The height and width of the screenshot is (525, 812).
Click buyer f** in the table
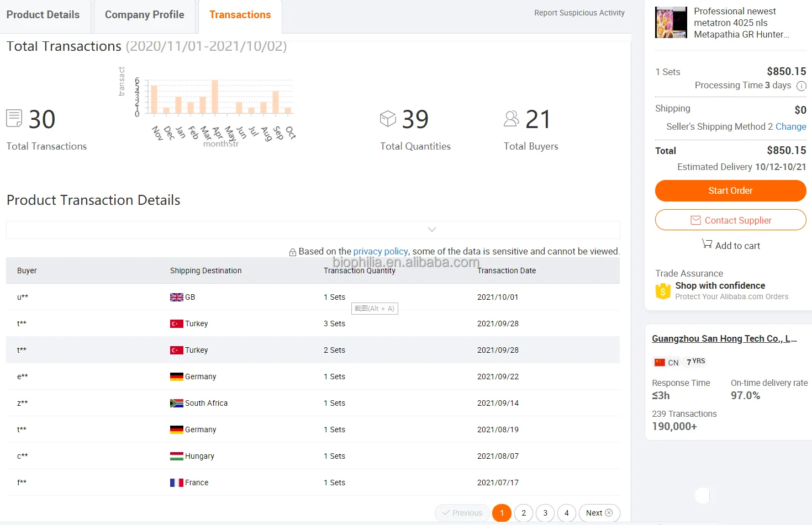(22, 482)
